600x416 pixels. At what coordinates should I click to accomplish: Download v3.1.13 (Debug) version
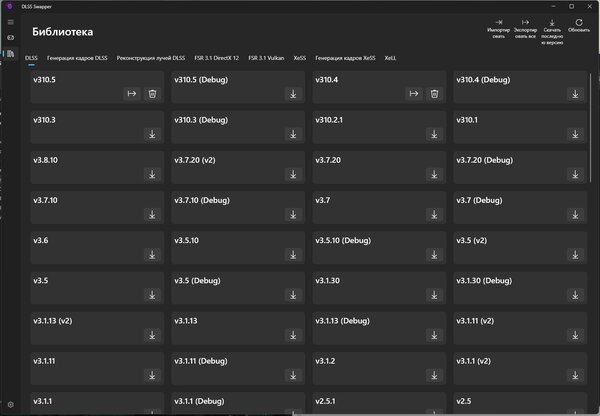(x=434, y=335)
